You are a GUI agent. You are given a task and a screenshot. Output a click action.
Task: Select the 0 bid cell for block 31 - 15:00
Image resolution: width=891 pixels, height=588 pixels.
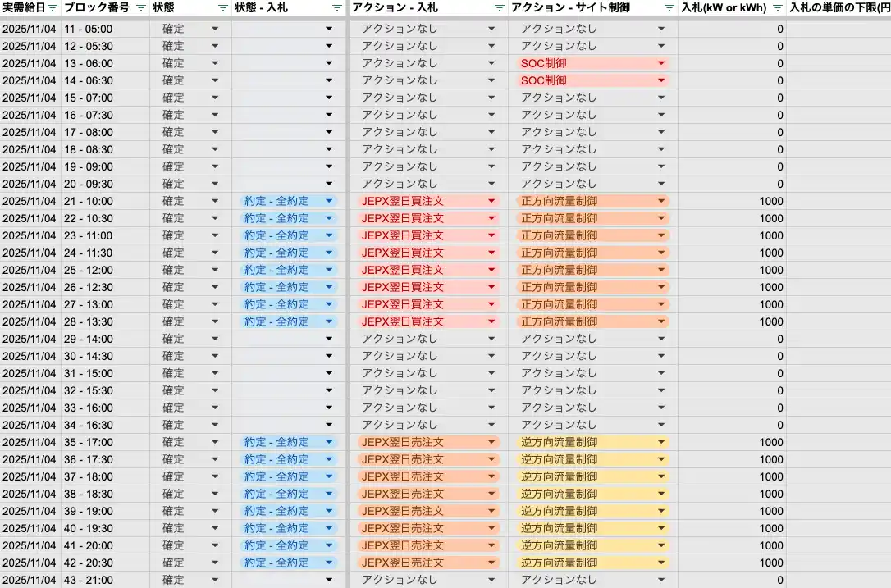pyautogui.click(x=732, y=373)
